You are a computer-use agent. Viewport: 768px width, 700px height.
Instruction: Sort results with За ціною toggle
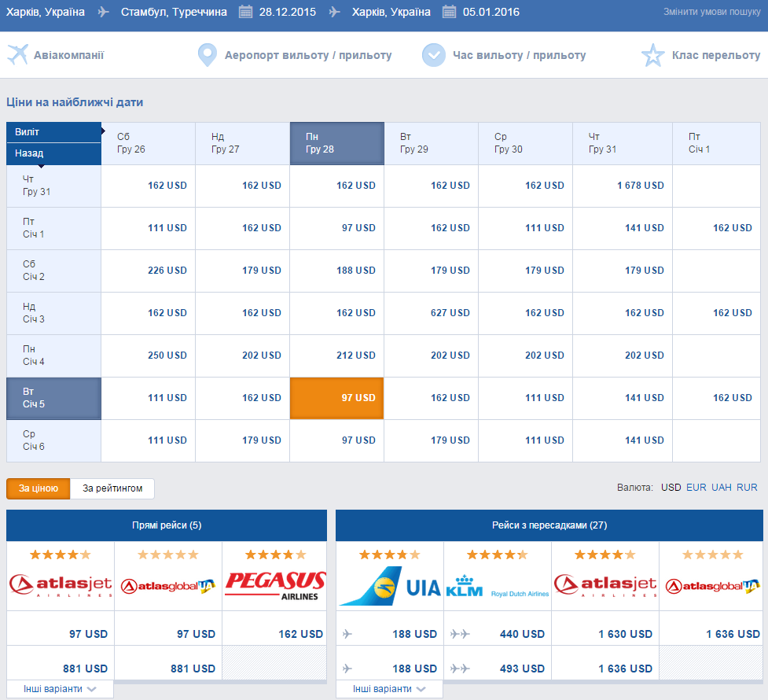39,488
